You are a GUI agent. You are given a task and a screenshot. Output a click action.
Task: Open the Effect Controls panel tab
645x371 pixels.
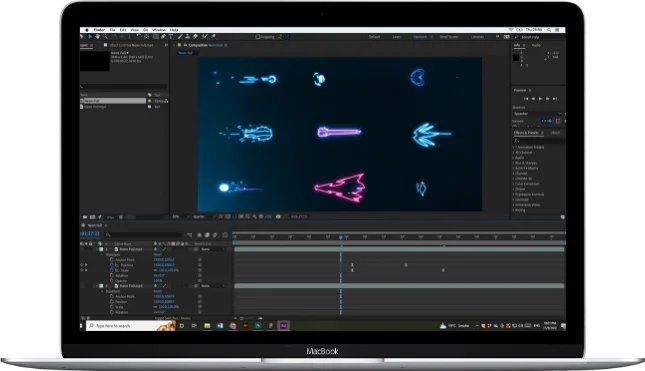132,45
